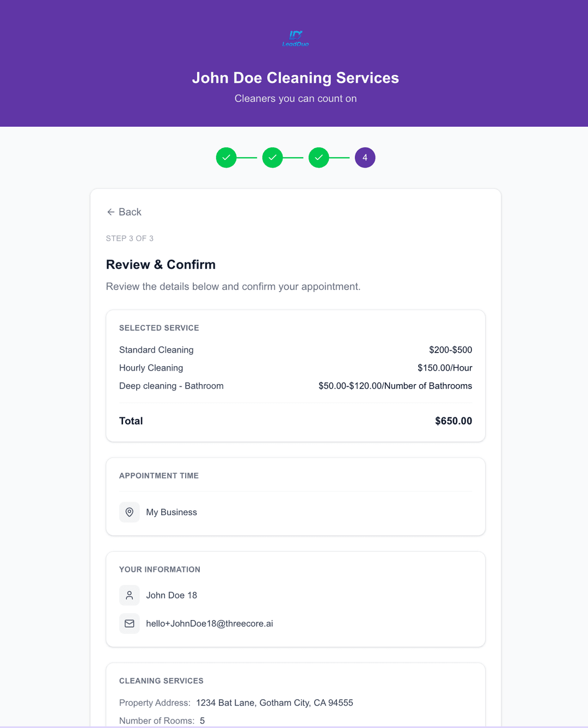
Task: Click the second green checkmark step indicator
Action: [x=272, y=157]
